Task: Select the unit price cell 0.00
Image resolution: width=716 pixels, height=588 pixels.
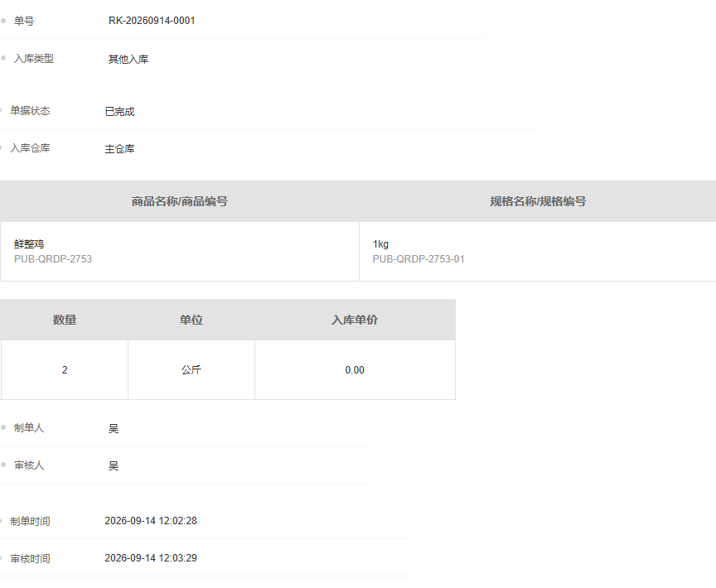Action: (x=355, y=370)
